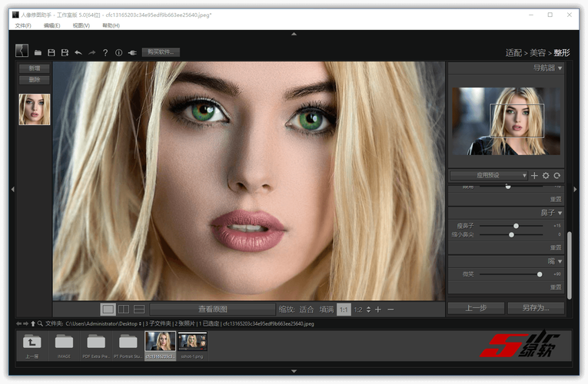The width and height of the screenshot is (588, 384).
Task: Go up a folder with the up arrow icon
Action: [x=32, y=323]
